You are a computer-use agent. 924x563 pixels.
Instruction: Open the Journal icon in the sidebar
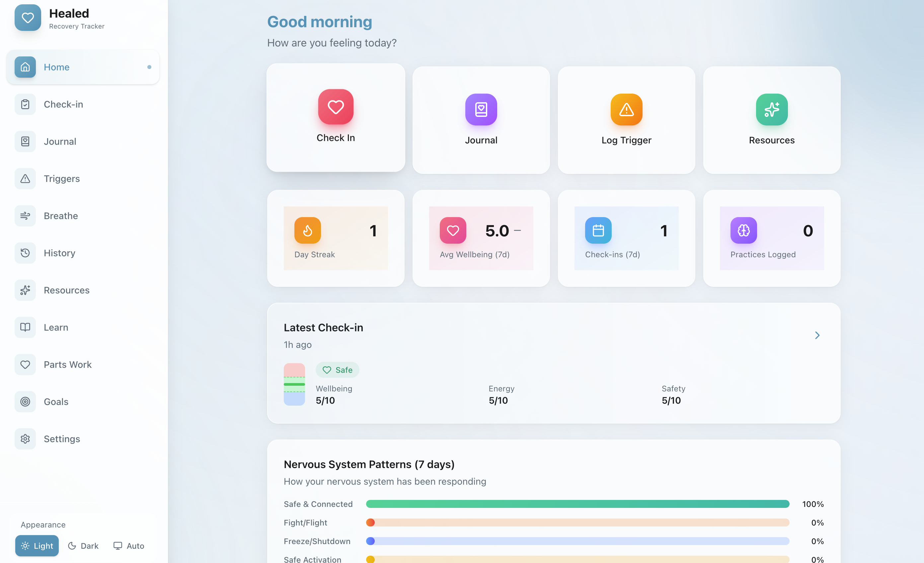click(x=25, y=141)
